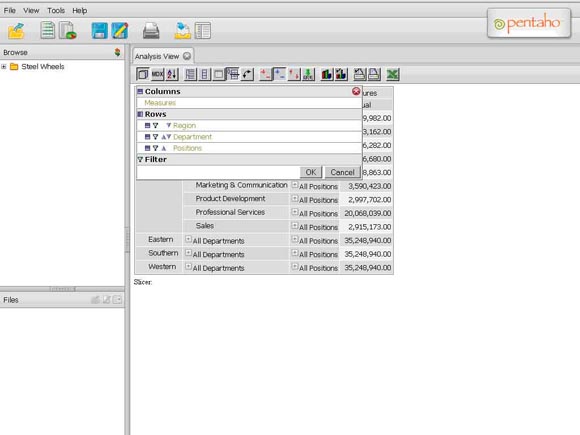Open the View menu
The width and height of the screenshot is (580, 435).
pos(31,10)
